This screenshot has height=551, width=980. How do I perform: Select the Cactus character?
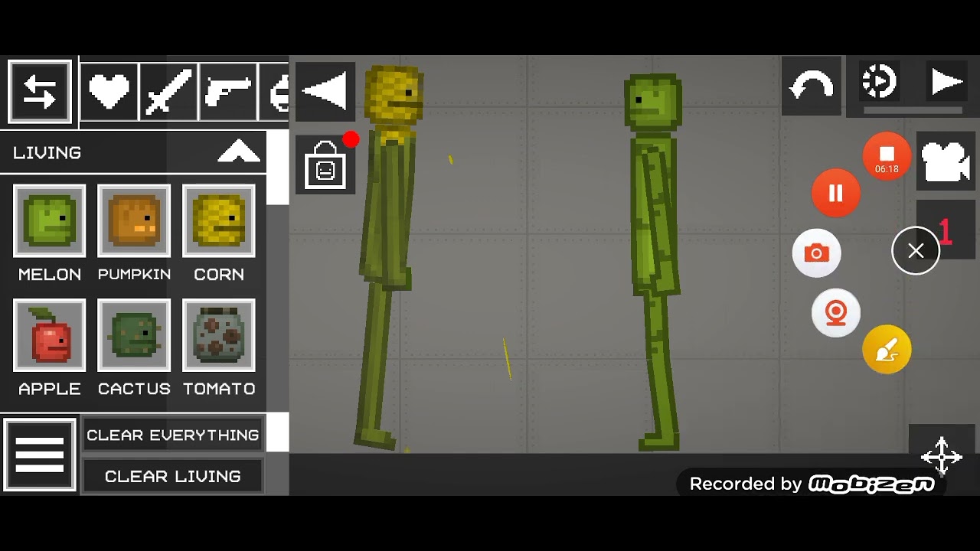coord(134,335)
